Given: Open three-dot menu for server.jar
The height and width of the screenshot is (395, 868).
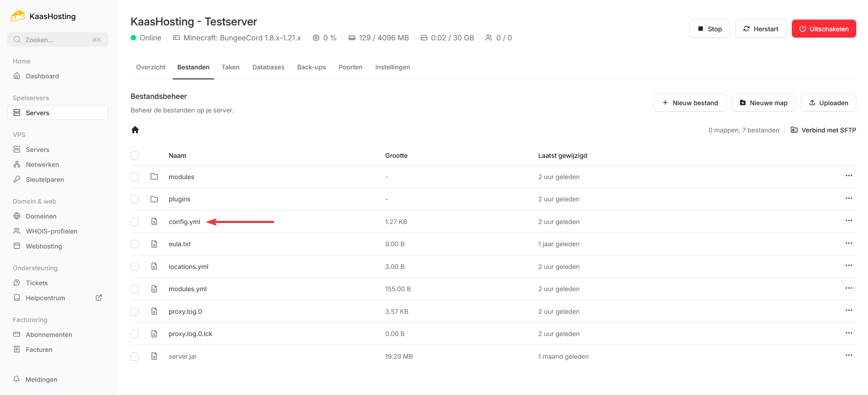Looking at the screenshot, I should point(848,356).
